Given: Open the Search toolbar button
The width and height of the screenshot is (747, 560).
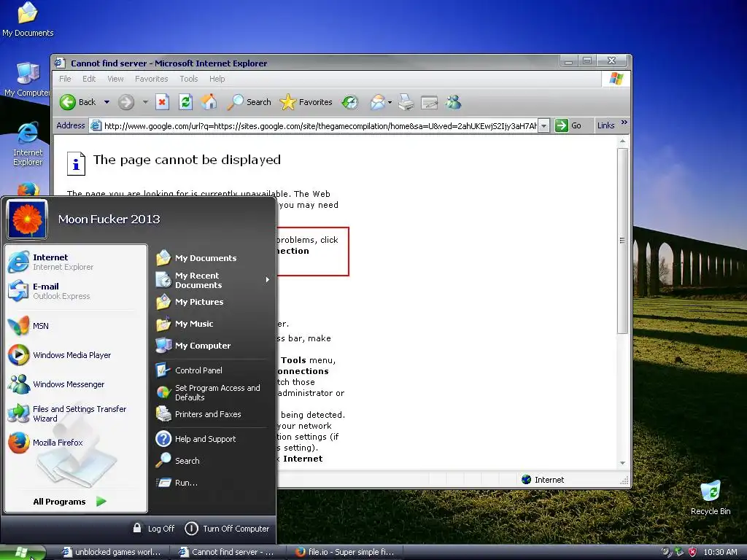Looking at the screenshot, I should [249, 102].
